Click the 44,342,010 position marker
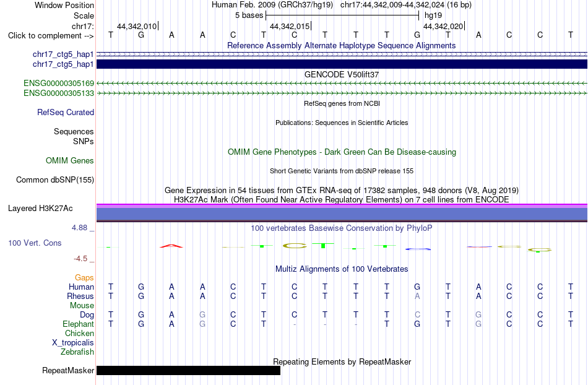588x385 pixels. (137, 26)
